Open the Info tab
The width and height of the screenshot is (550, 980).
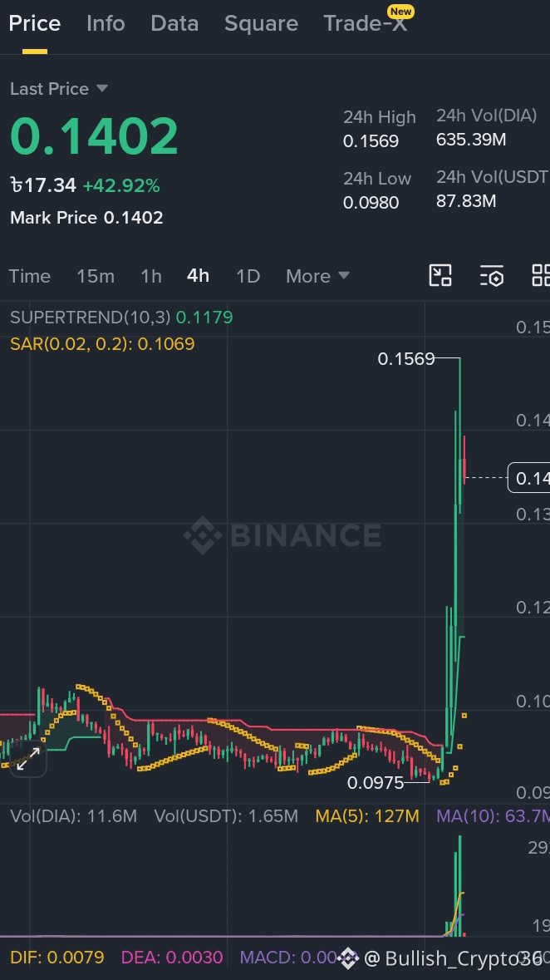click(106, 24)
